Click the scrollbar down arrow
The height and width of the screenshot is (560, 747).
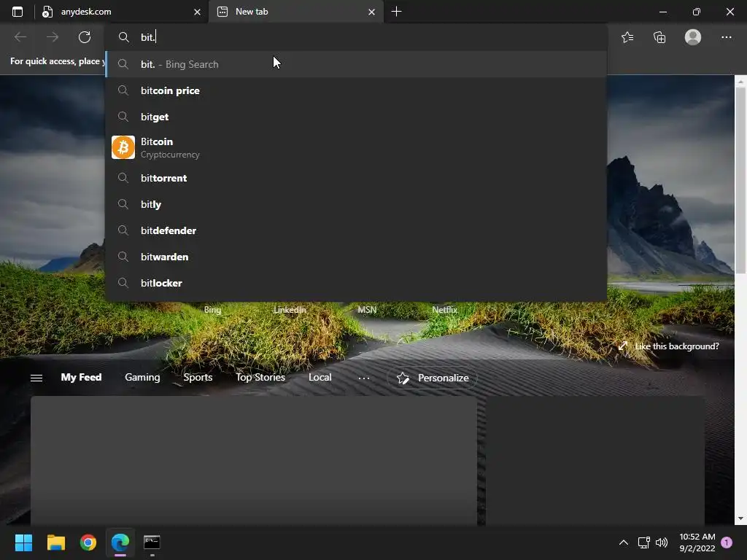point(740,518)
